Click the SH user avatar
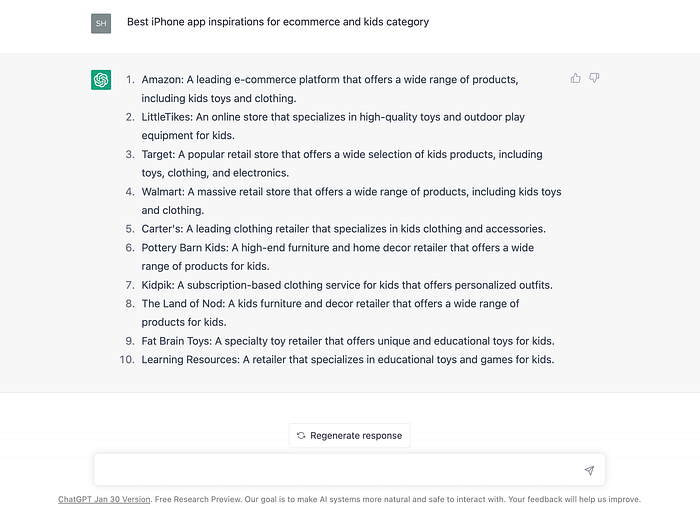700x519 pixels. pos(101,23)
